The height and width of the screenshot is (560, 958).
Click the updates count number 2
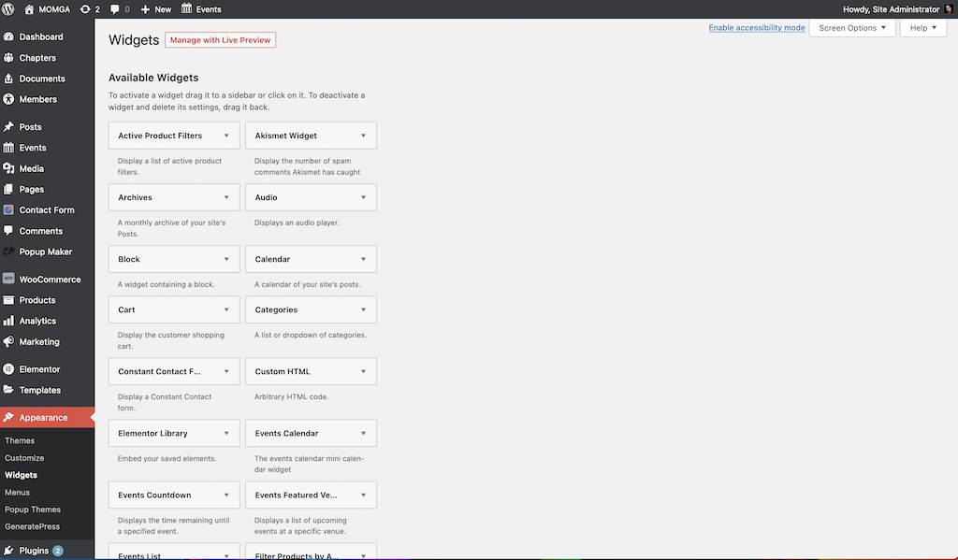pyautogui.click(x=97, y=9)
